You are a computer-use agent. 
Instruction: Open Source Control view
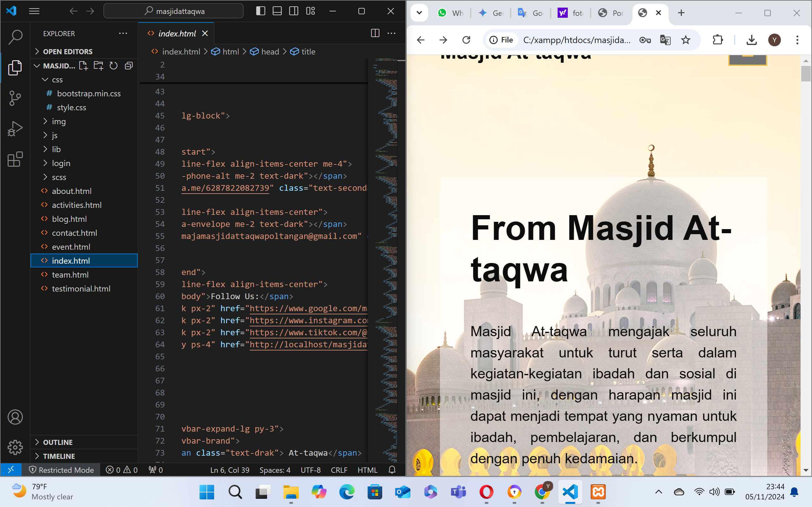(x=15, y=98)
